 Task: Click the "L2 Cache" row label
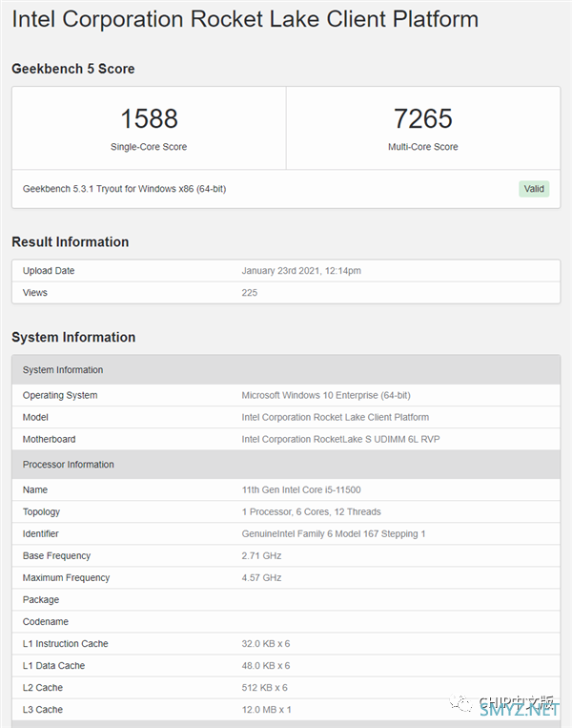coord(43,688)
